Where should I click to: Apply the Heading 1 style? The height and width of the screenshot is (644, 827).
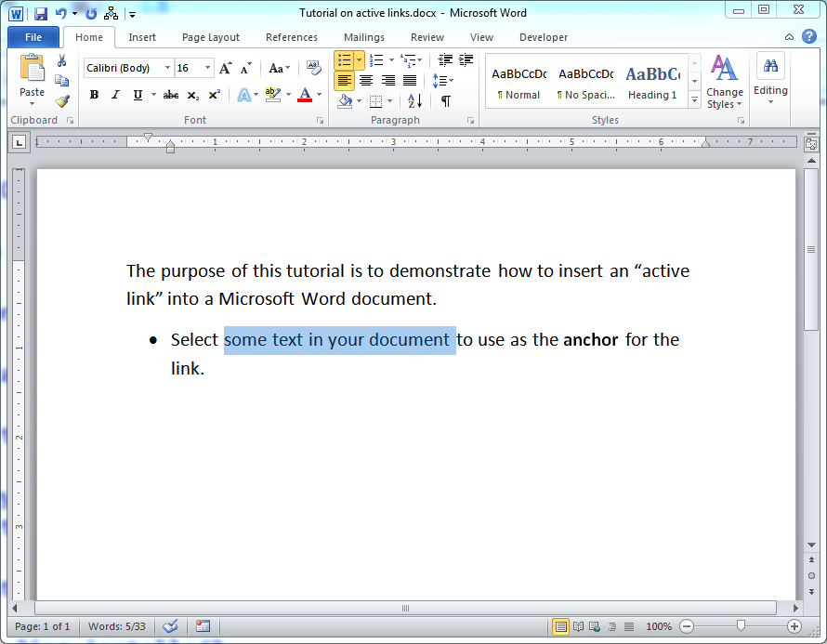pos(652,82)
